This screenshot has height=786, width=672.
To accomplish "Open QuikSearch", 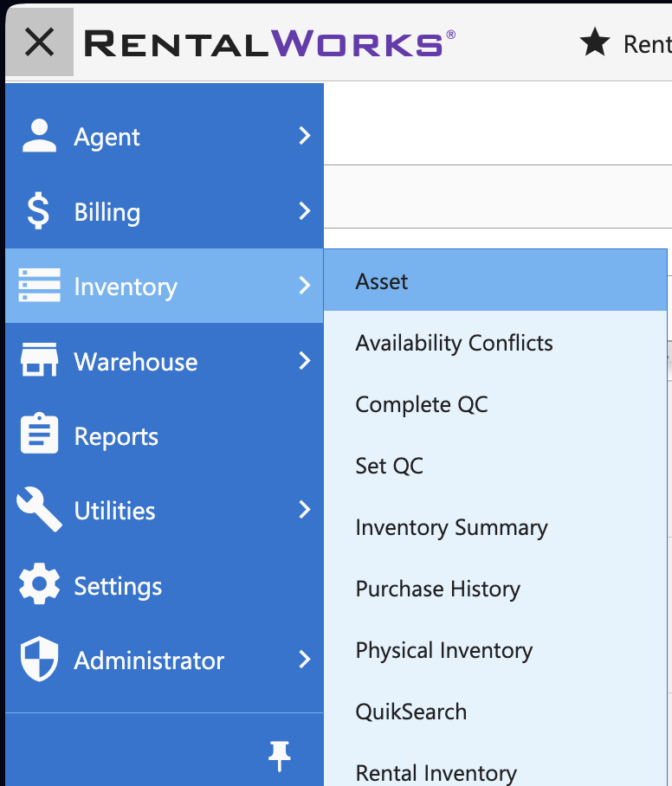I will [495, 712].
